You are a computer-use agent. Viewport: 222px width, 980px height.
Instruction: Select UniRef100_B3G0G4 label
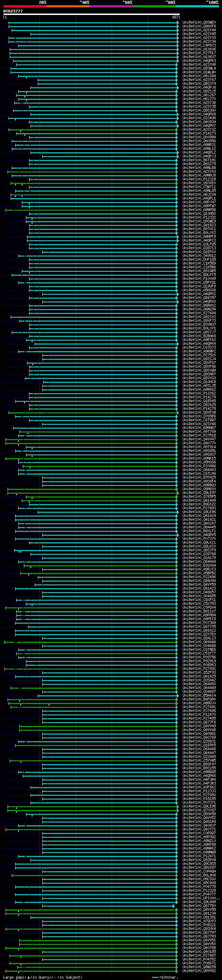pos(199,566)
